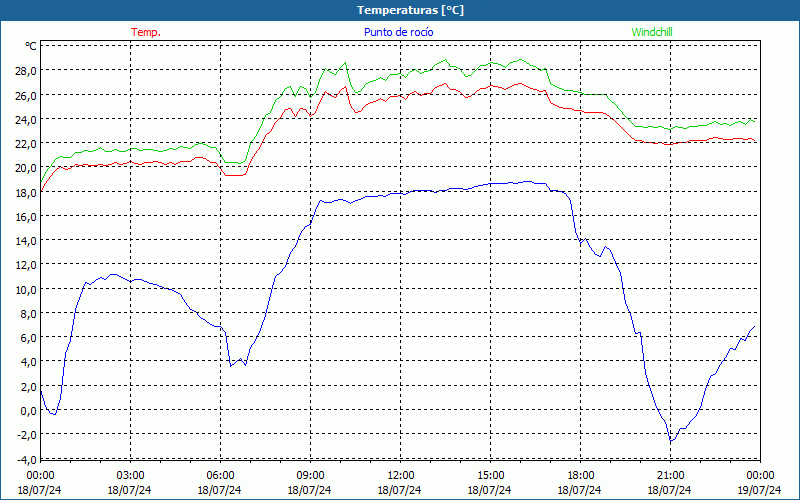This screenshot has height=500, width=800.
Task: Click the '09:00' time label
Action: pyautogui.click(x=310, y=476)
